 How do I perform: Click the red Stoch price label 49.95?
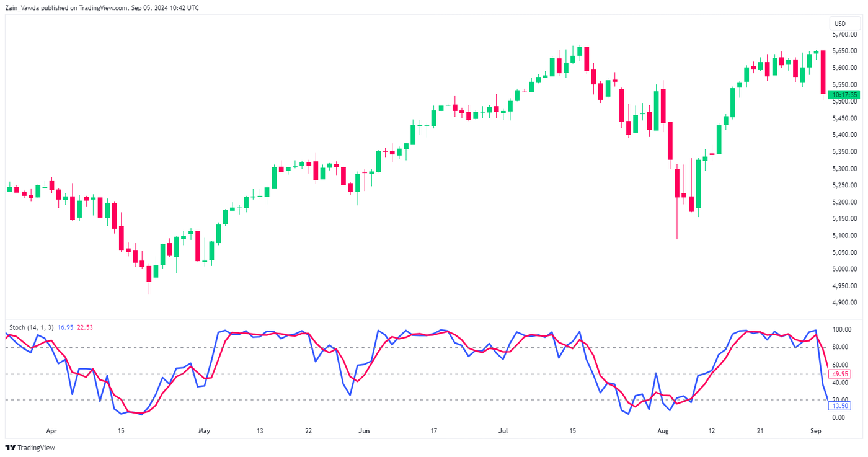click(839, 374)
